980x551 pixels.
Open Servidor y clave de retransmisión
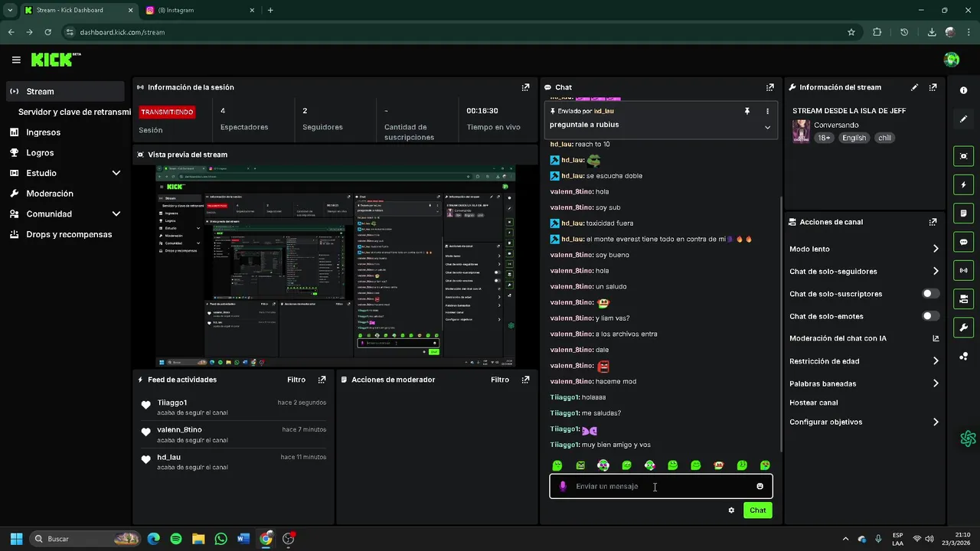[74, 112]
